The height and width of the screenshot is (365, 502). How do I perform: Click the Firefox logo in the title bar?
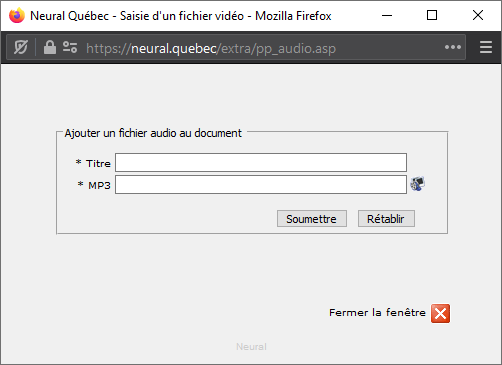point(17,15)
